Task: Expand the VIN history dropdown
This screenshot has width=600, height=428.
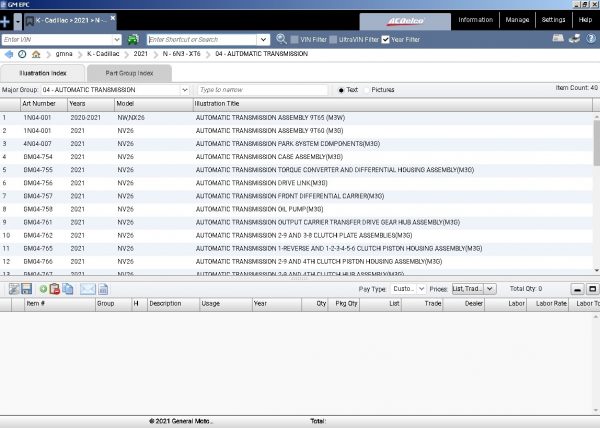Action: [x=117, y=39]
